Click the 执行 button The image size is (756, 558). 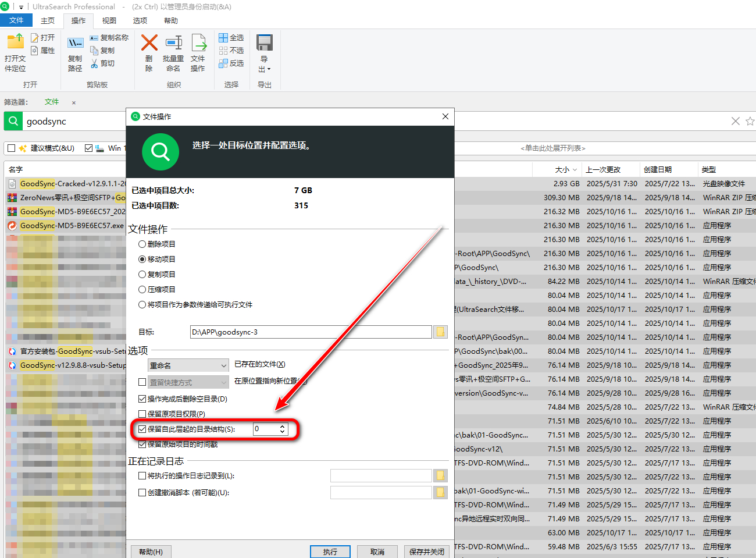tap(330, 552)
